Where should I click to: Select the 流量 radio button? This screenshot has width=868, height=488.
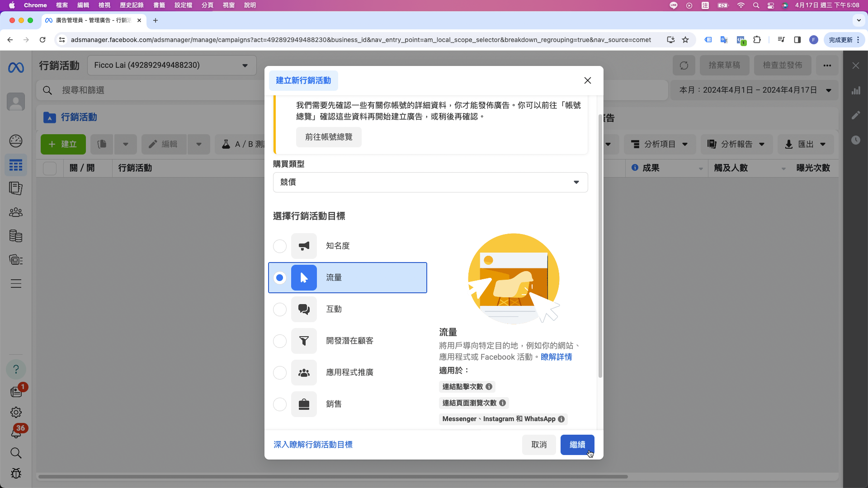pos(280,278)
